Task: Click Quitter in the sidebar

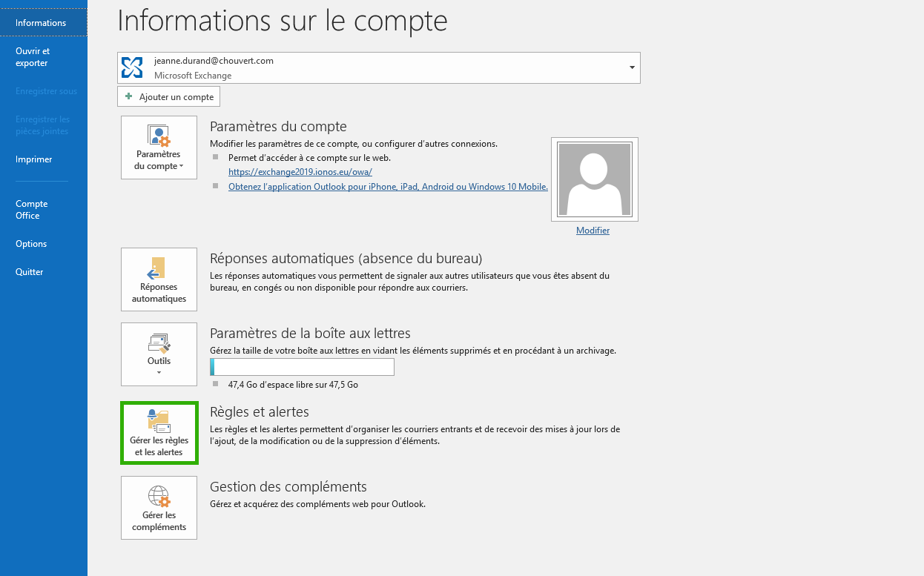Action: (x=44, y=272)
